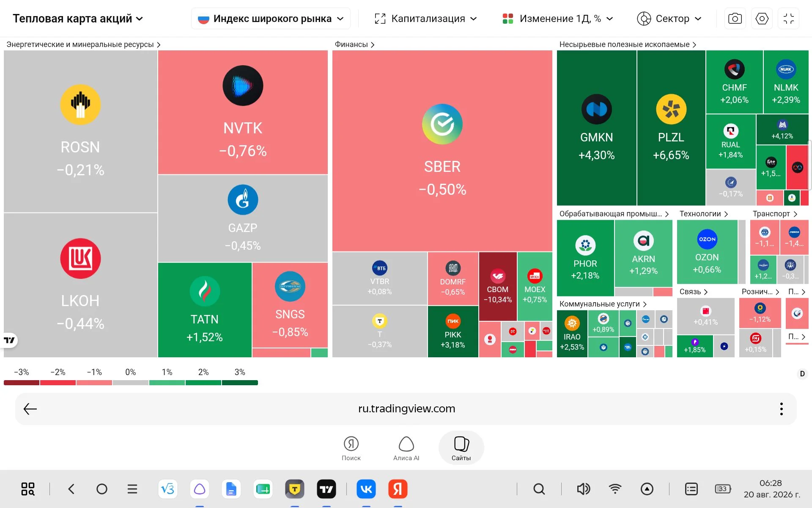The width and height of the screenshot is (812, 508).
Task: Open the clock and date panel
Action: (x=771, y=489)
